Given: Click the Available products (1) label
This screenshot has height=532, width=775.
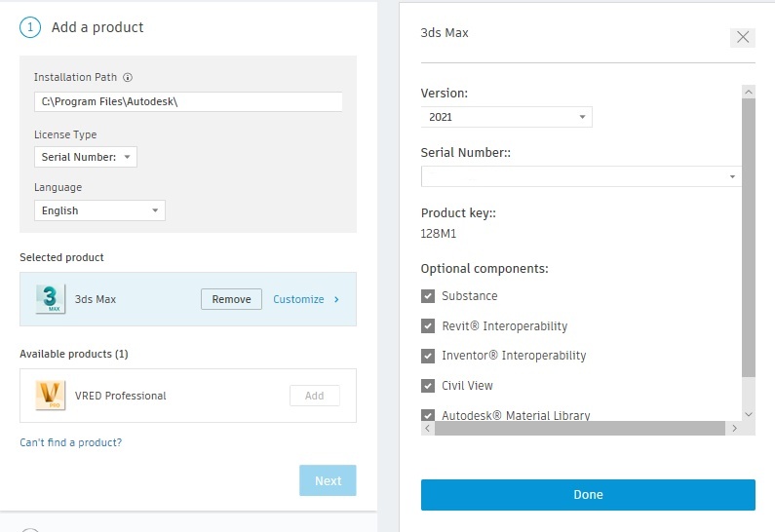Looking at the screenshot, I should tap(74, 354).
